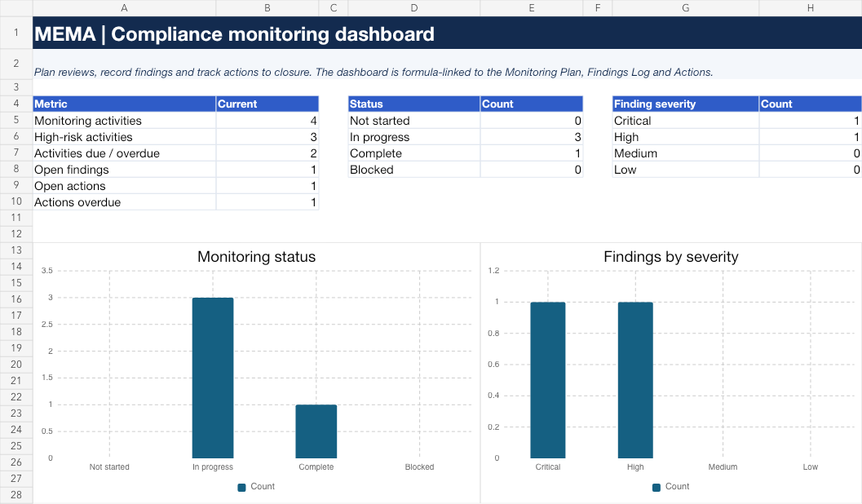Click the Critical bar in severity chart
This screenshot has height=504, width=862.
point(547,380)
